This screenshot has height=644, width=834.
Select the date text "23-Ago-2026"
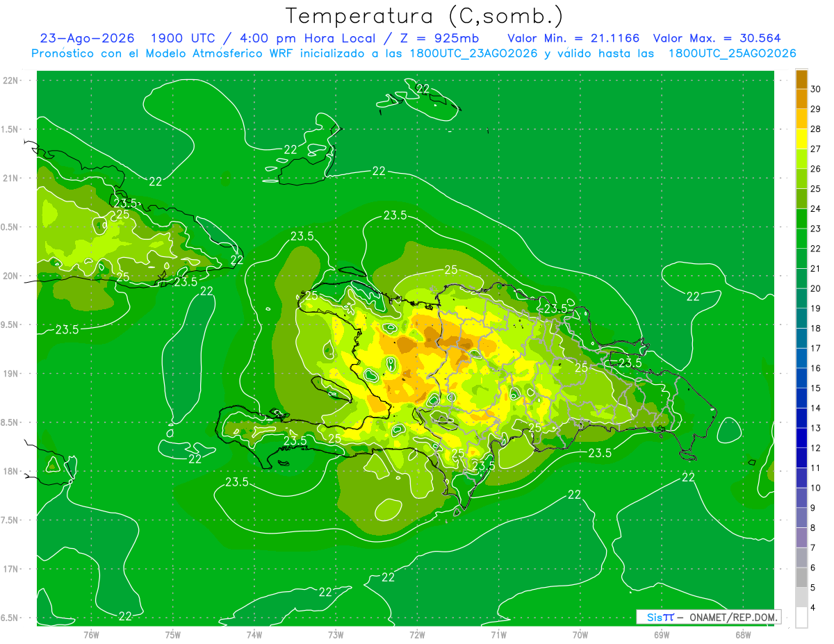pyautogui.click(x=87, y=38)
